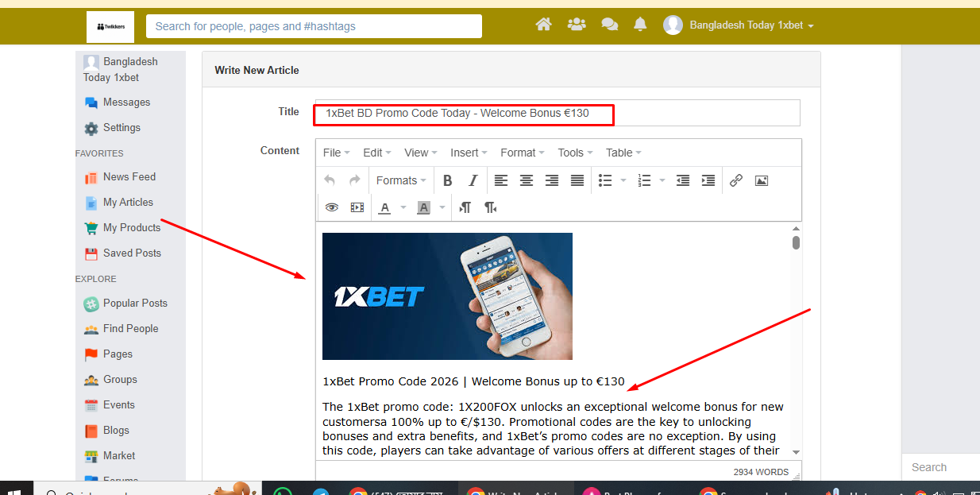Open the text color picker arrow
The width and height of the screenshot is (980, 495).
click(403, 207)
